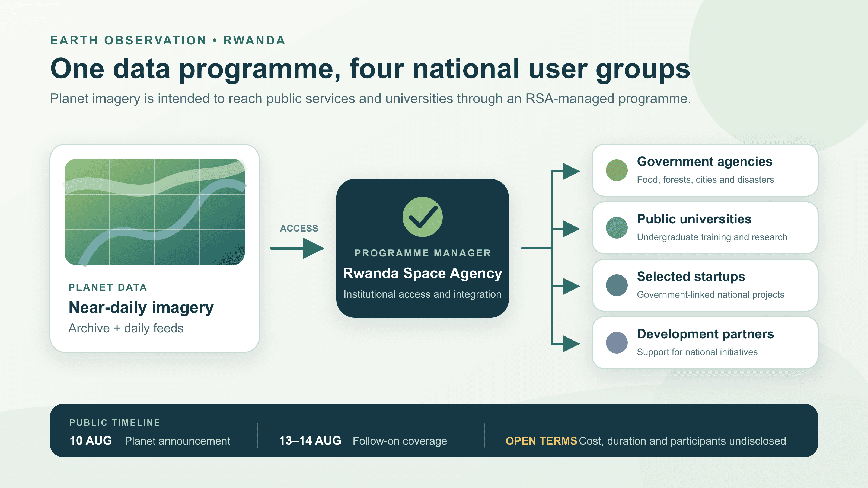Click the slate dot beside Selected startups
This screenshot has width=868, height=488.
617,285
